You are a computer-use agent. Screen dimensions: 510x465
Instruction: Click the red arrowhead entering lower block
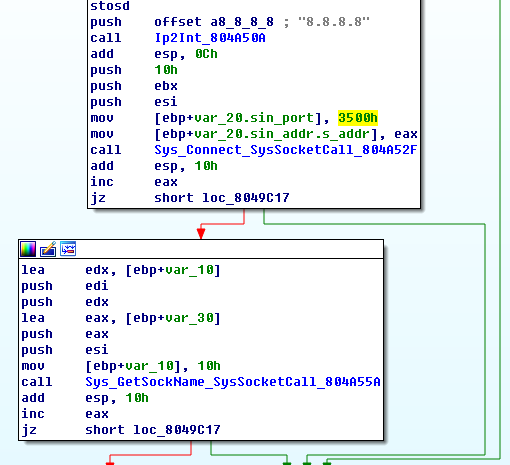(x=201, y=233)
